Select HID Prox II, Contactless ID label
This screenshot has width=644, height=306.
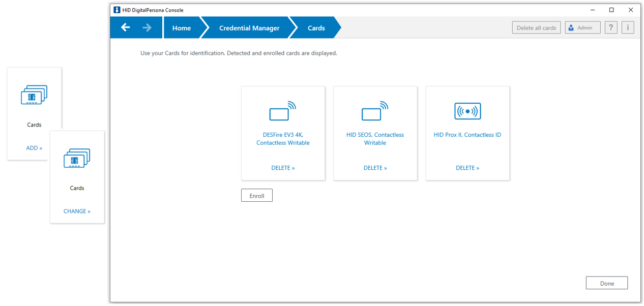tap(467, 135)
